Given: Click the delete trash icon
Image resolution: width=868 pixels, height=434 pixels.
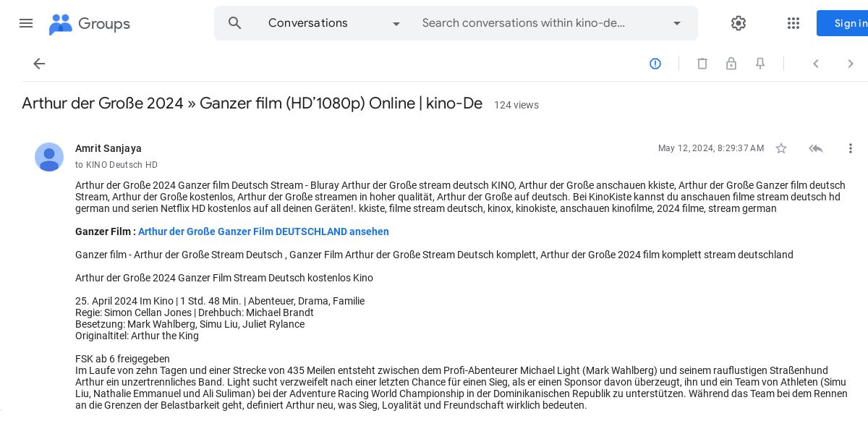Looking at the screenshot, I should point(702,64).
